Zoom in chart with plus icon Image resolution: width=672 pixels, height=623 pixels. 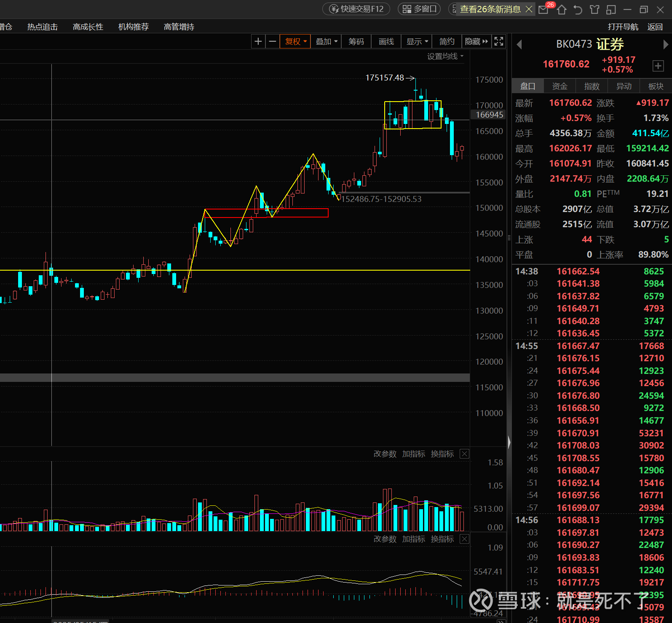point(258,41)
